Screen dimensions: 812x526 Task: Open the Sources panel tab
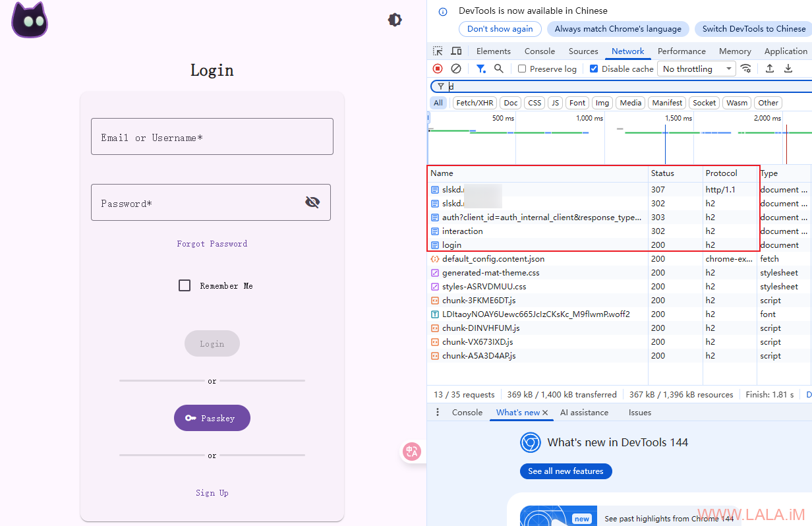[x=583, y=51]
